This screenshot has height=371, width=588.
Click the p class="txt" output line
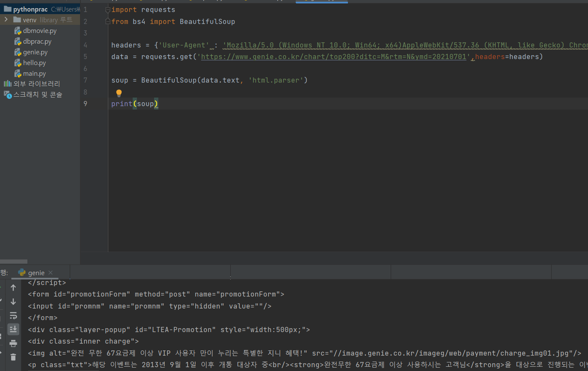pyautogui.click(x=308, y=365)
